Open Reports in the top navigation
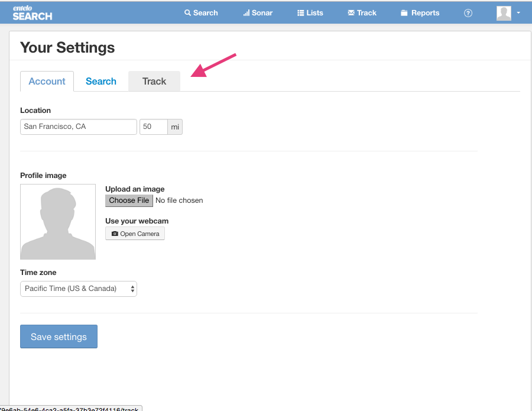This screenshot has width=532, height=411. pyautogui.click(x=420, y=13)
